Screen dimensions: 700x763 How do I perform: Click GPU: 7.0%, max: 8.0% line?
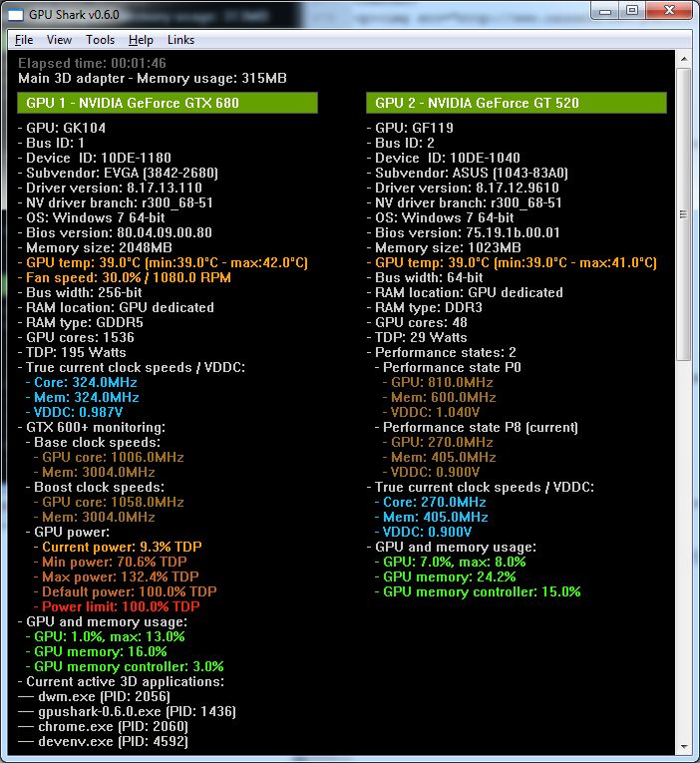(x=451, y=563)
